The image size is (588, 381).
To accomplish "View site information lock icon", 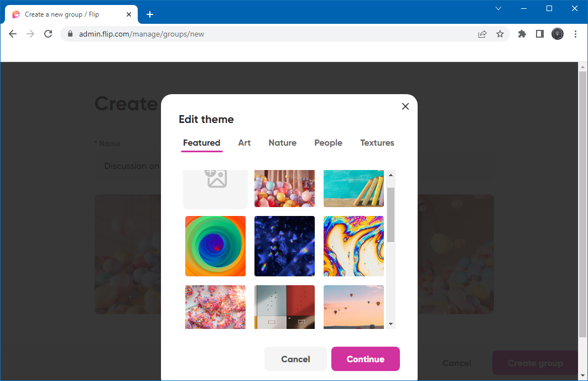I will pos(70,34).
